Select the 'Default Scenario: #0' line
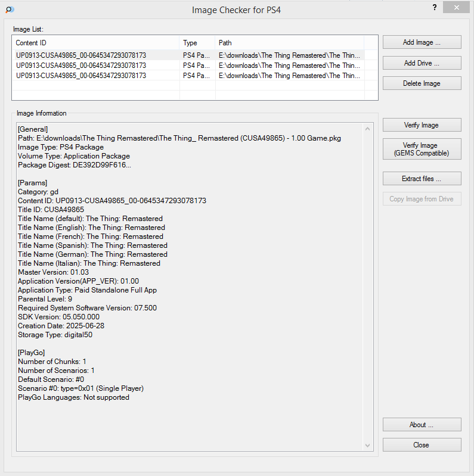This screenshot has width=474, height=476. 51,379
